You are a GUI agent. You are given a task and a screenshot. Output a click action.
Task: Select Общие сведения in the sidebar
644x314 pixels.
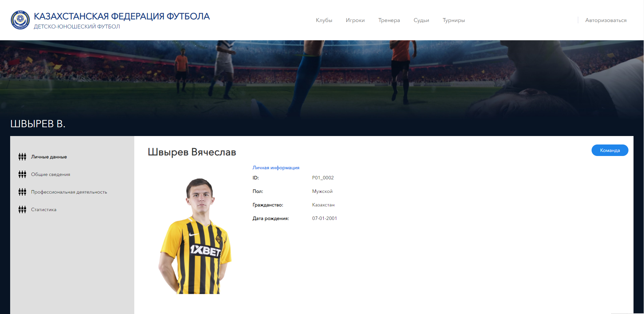click(51, 174)
